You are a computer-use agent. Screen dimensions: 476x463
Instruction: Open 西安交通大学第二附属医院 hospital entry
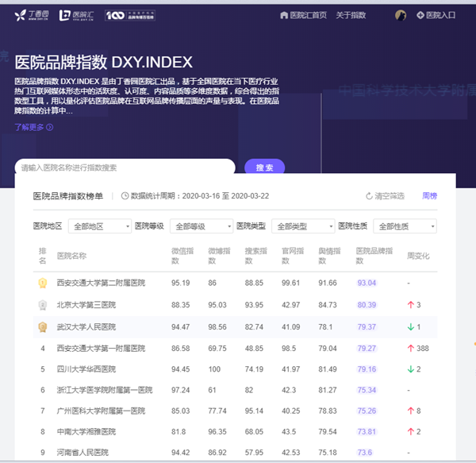(x=101, y=283)
